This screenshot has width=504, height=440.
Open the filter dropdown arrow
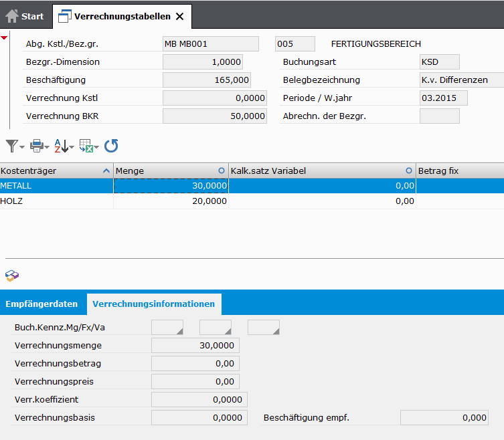22,147
